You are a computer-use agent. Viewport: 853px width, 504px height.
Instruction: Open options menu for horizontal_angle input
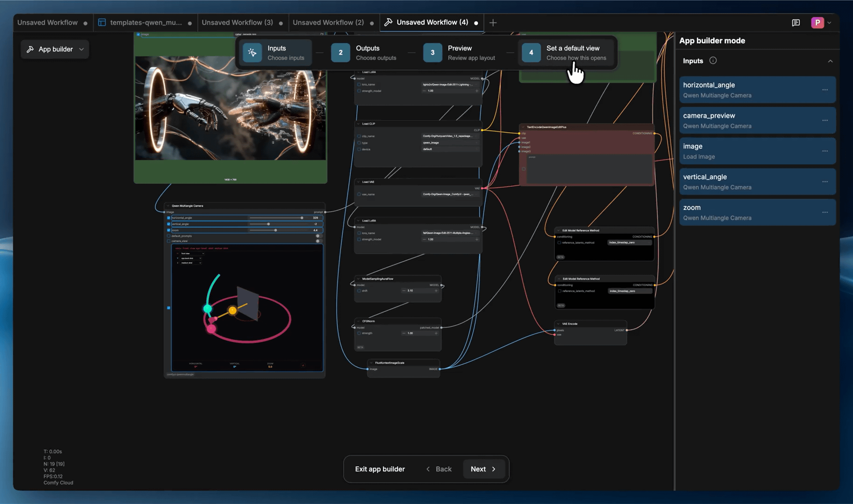(826, 90)
